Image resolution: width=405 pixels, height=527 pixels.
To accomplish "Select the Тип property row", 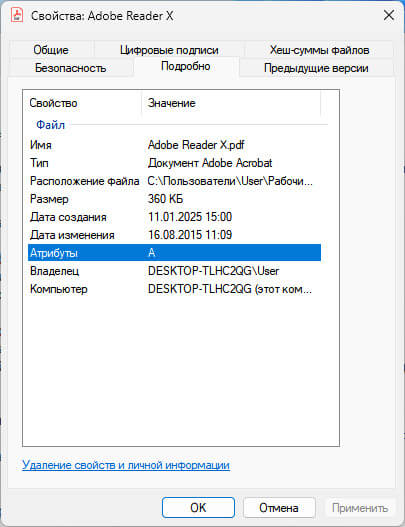I will 174,163.
